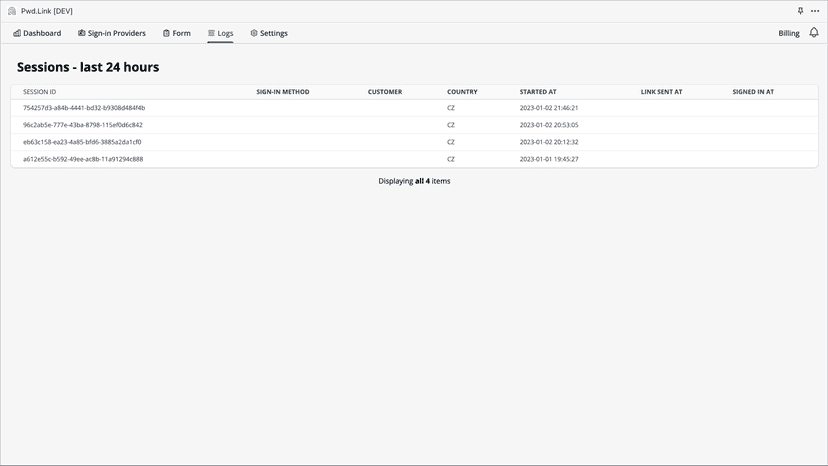Open the three-dots more options menu

pos(815,11)
